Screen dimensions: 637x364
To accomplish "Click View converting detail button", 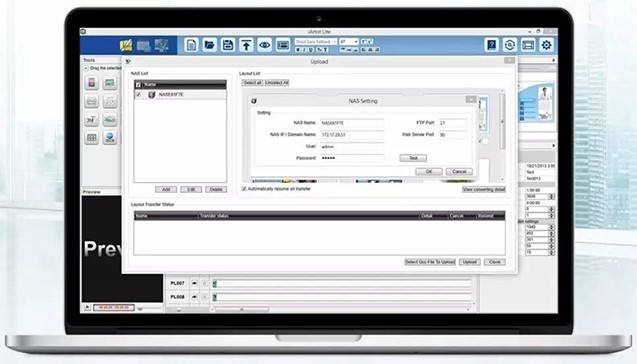I will (x=484, y=189).
